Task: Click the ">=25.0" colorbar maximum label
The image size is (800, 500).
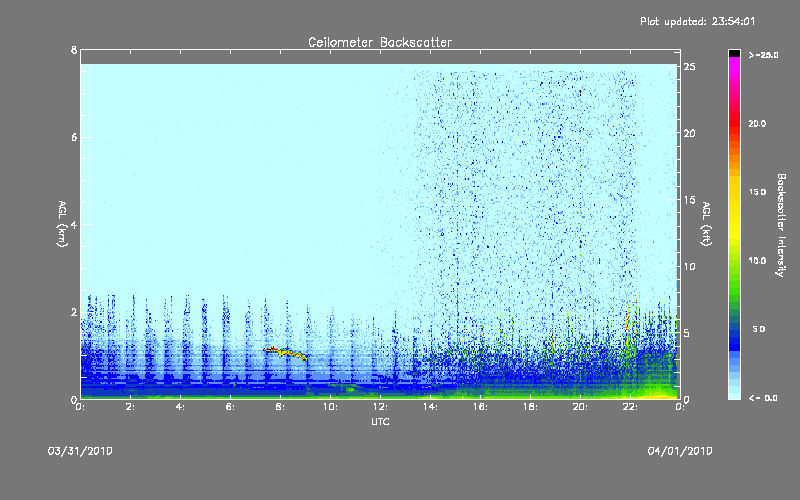Action: click(763, 55)
